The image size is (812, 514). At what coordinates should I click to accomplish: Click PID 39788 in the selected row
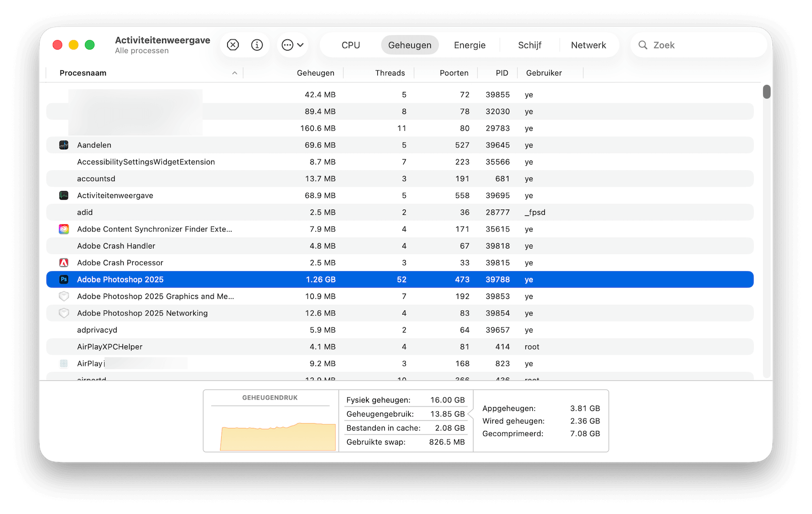point(497,279)
